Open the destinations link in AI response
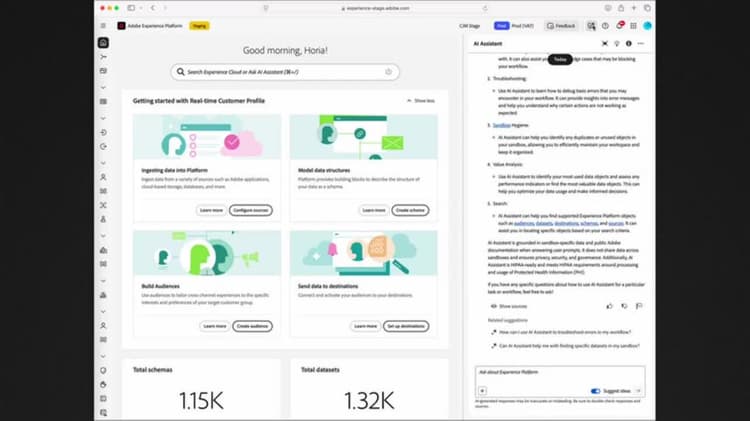The width and height of the screenshot is (750, 421). click(566, 223)
